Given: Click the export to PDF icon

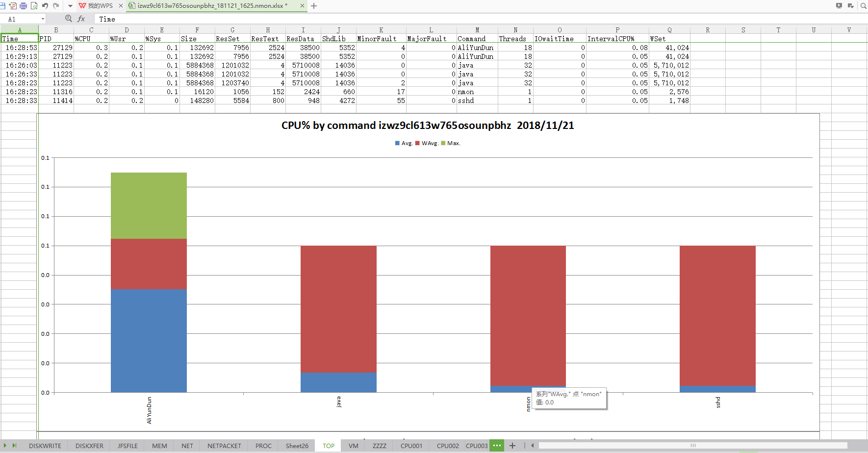Looking at the screenshot, I should (13, 6).
